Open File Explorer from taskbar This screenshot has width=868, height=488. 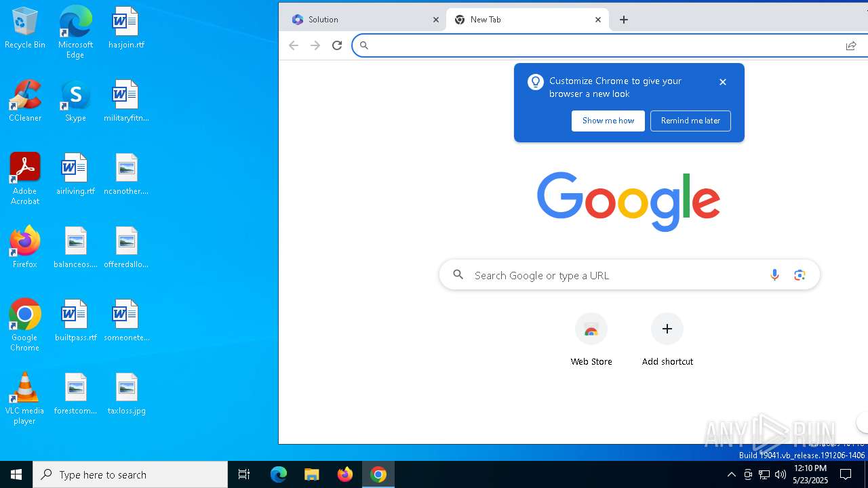point(311,474)
